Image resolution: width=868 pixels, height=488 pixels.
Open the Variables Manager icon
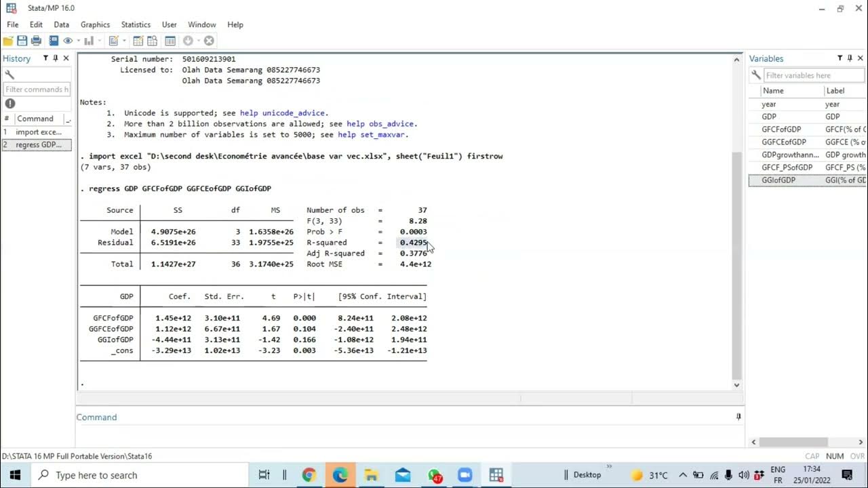click(x=170, y=41)
